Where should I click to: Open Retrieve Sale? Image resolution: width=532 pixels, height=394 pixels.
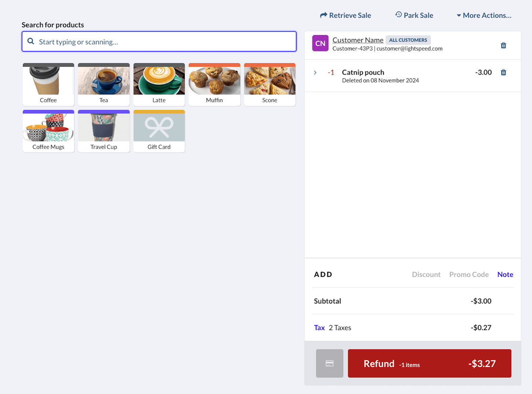[345, 15]
